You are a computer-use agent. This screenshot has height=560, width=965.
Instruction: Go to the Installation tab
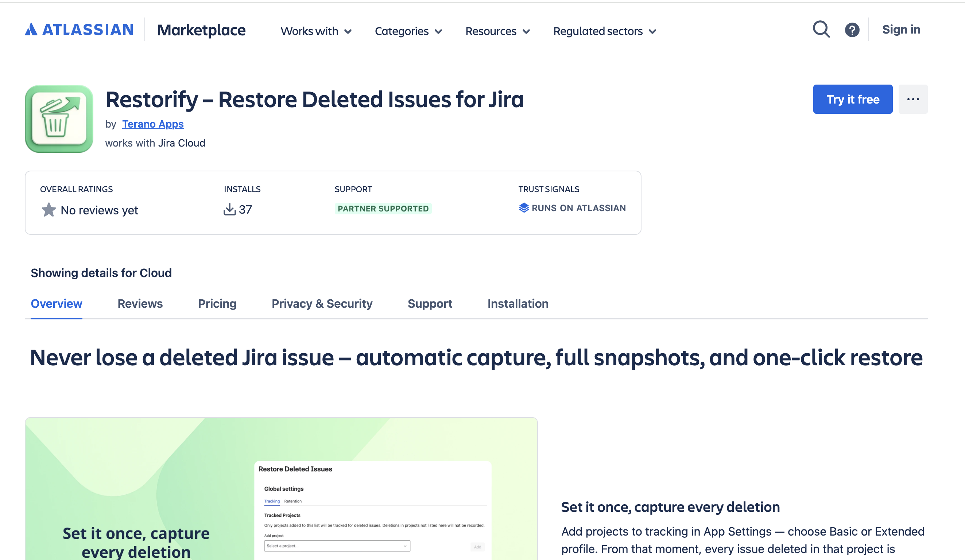coord(518,304)
